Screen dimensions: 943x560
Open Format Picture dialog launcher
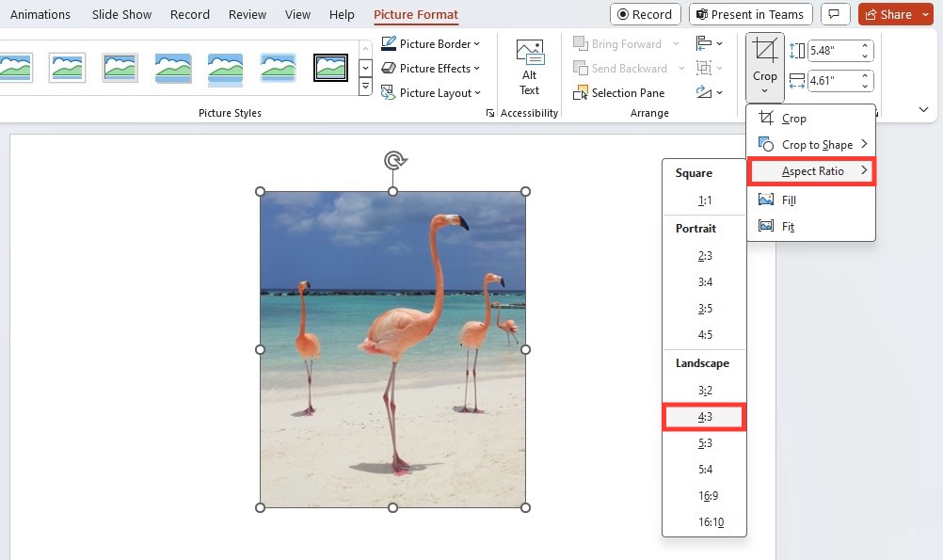(490, 113)
